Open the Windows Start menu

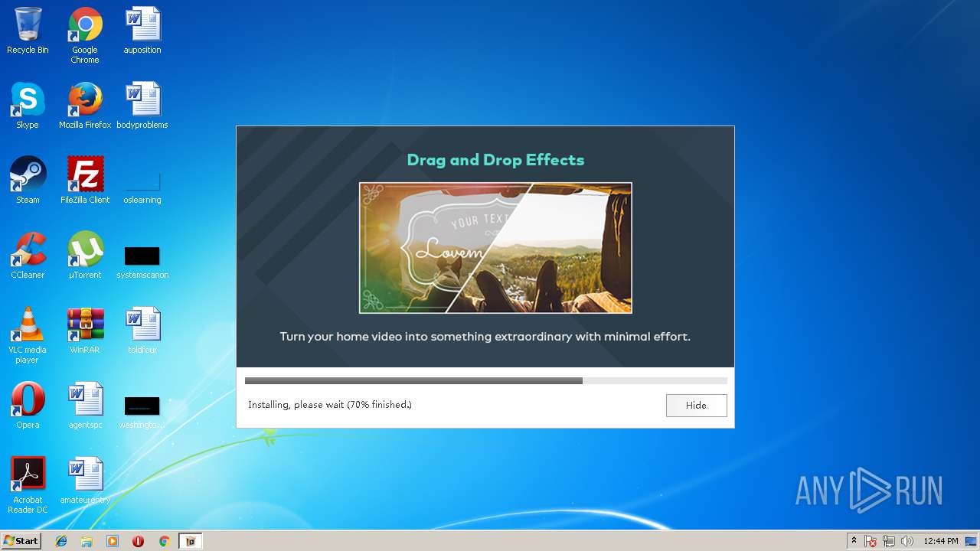coord(21,541)
